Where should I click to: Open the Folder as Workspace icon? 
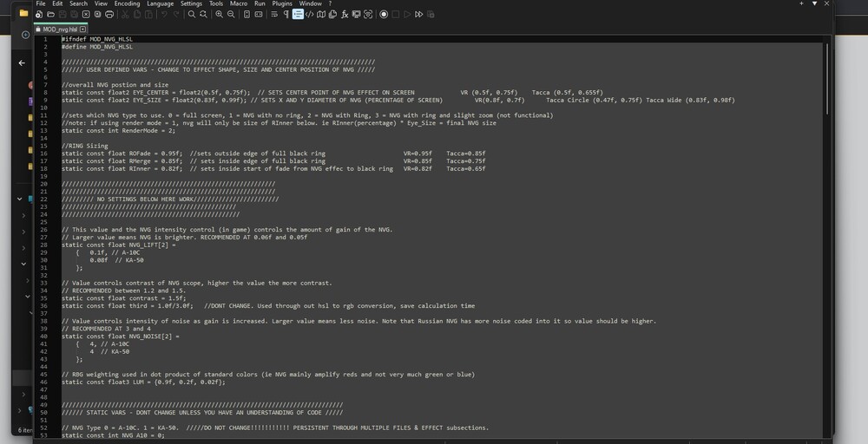(357, 15)
